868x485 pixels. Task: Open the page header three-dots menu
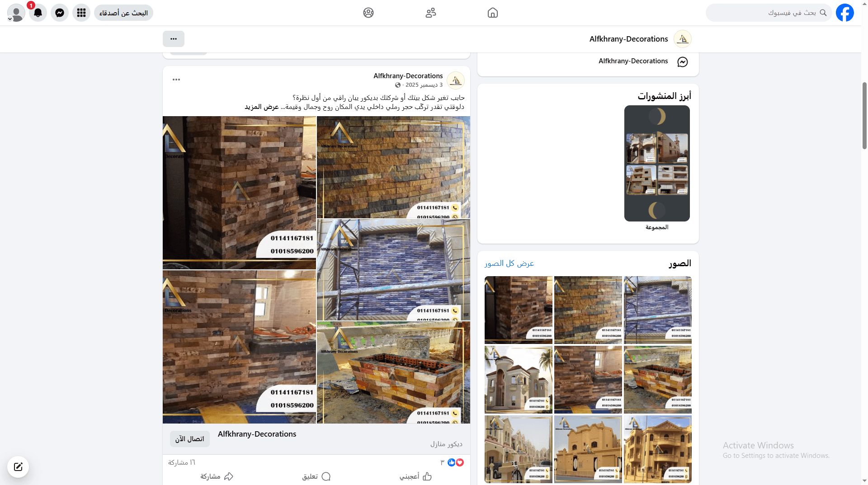[x=174, y=39]
